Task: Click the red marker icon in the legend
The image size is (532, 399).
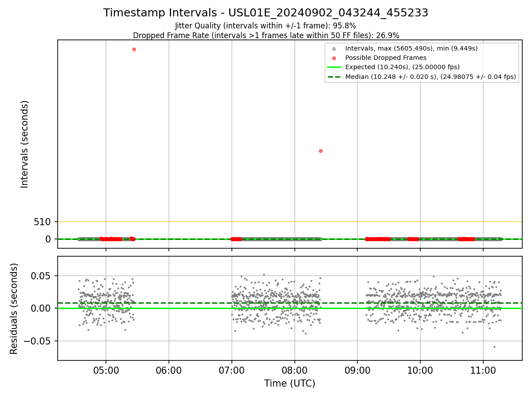Action: click(334, 58)
